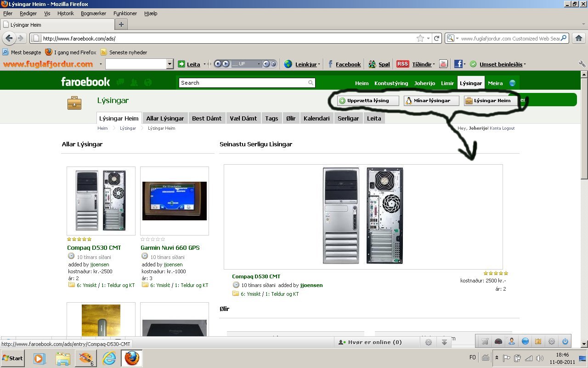Open the large featured Compaq D530 image
588x368 pixels.
[363, 216]
